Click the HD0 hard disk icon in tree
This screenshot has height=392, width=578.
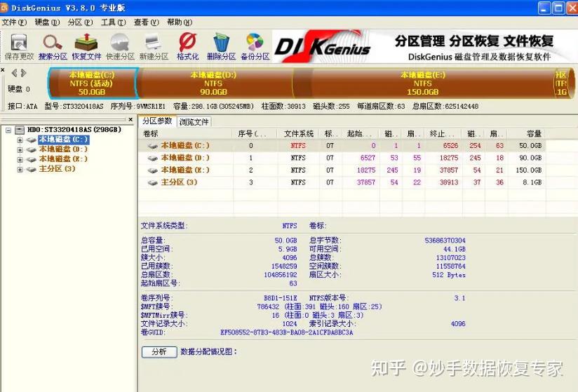[x=20, y=130]
